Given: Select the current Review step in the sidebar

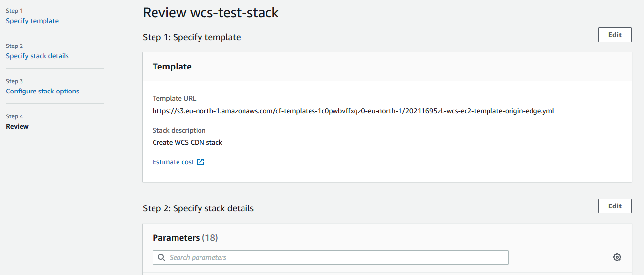Looking at the screenshot, I should (17, 126).
